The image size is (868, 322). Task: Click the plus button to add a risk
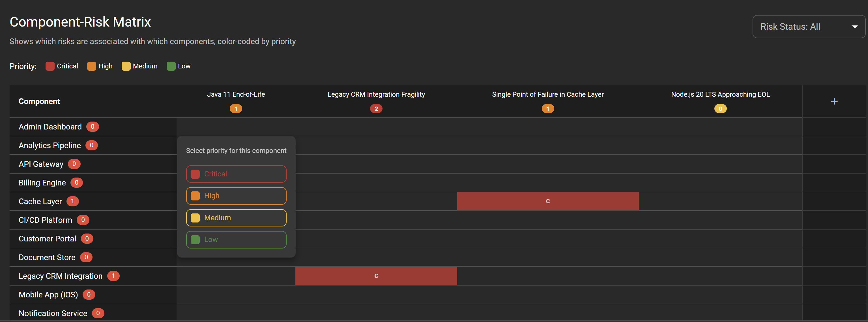(834, 101)
